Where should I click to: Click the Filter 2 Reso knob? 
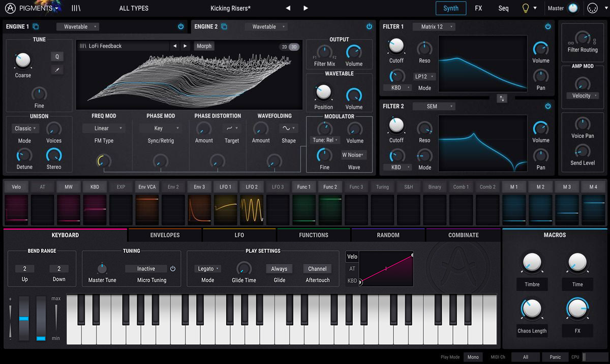tap(424, 128)
